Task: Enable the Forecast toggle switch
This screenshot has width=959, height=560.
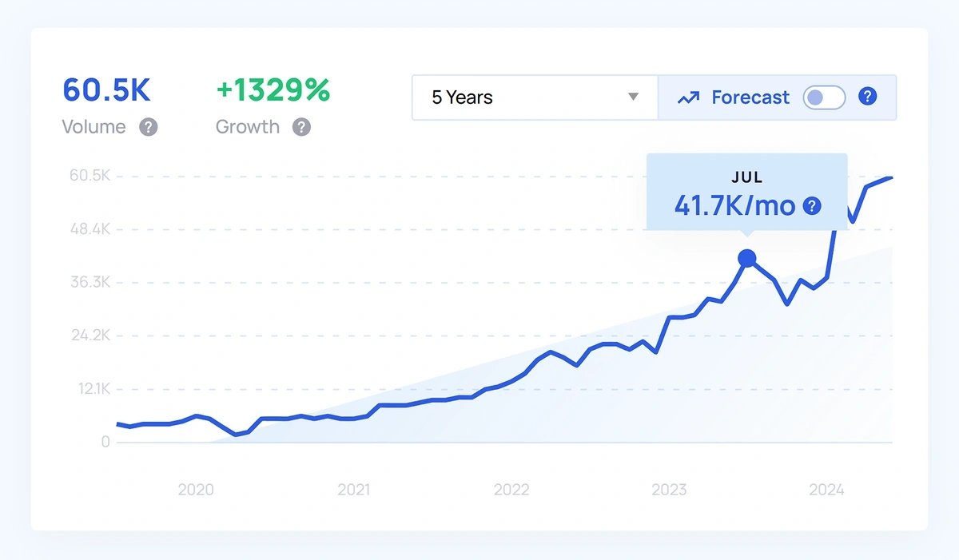Action: (824, 97)
